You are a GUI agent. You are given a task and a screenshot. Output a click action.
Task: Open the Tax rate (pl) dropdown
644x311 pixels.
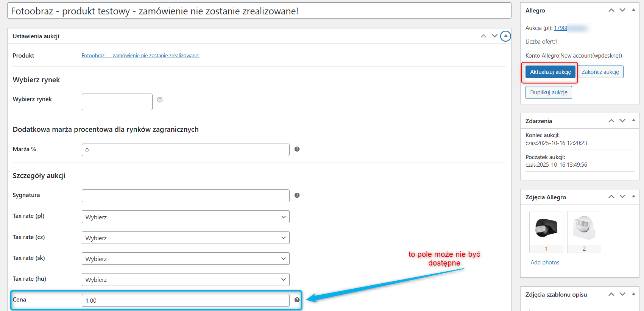click(186, 217)
